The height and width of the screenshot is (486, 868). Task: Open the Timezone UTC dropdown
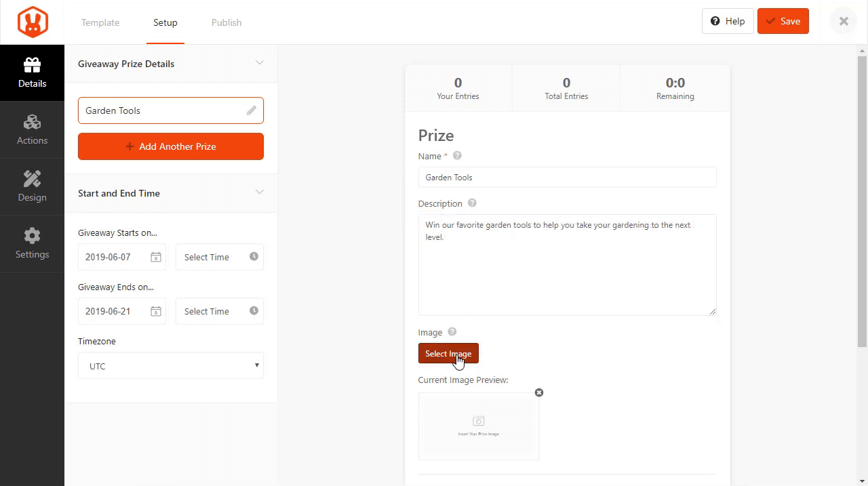tap(171, 366)
